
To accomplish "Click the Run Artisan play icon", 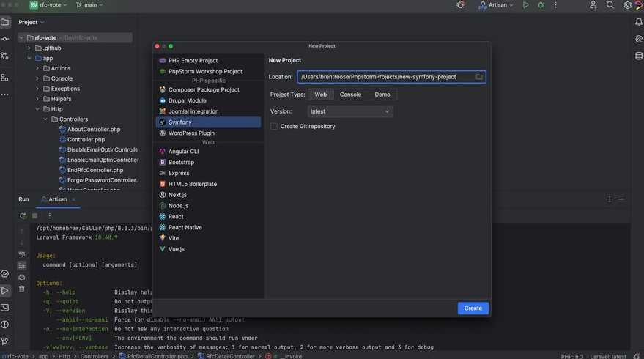I will click(x=526, y=5).
